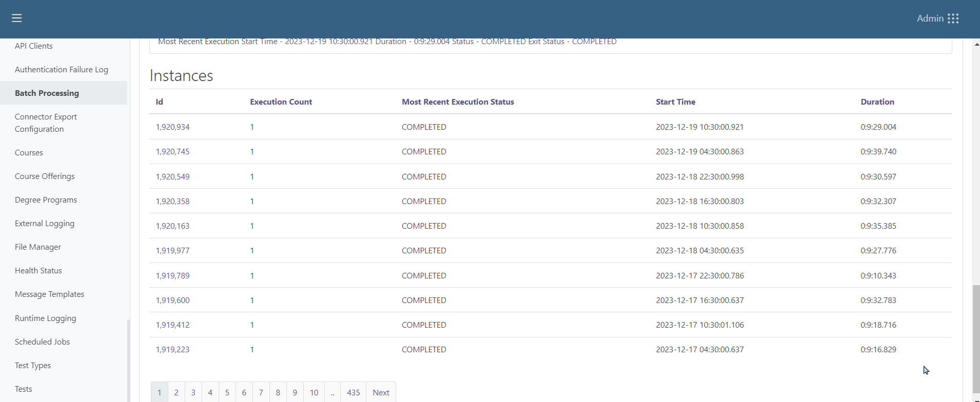Viewport: 980px width, 402px height.
Task: Open instance 1,920,163
Action: point(173,226)
